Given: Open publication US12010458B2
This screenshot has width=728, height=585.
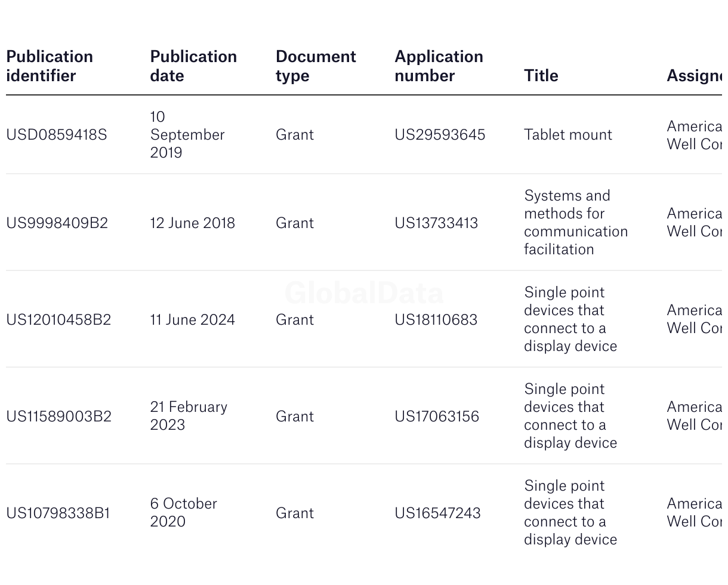Looking at the screenshot, I should (x=58, y=320).
